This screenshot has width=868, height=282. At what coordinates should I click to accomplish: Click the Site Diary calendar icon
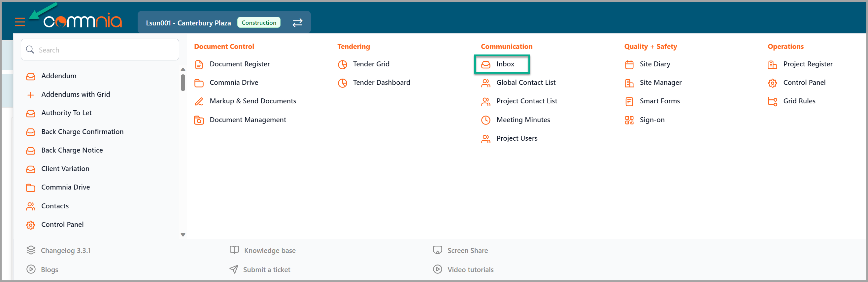tap(629, 64)
